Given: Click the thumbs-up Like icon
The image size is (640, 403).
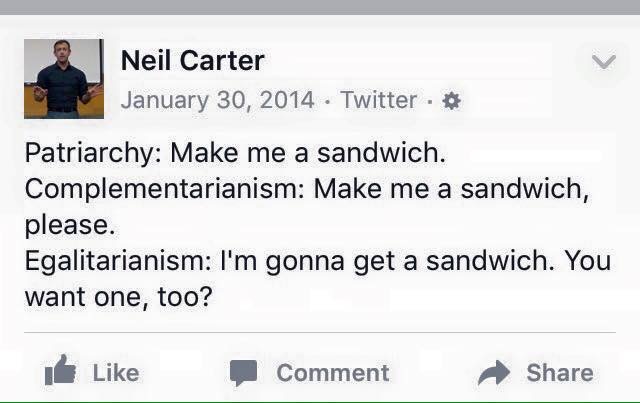Looking at the screenshot, I should click(x=60, y=373).
